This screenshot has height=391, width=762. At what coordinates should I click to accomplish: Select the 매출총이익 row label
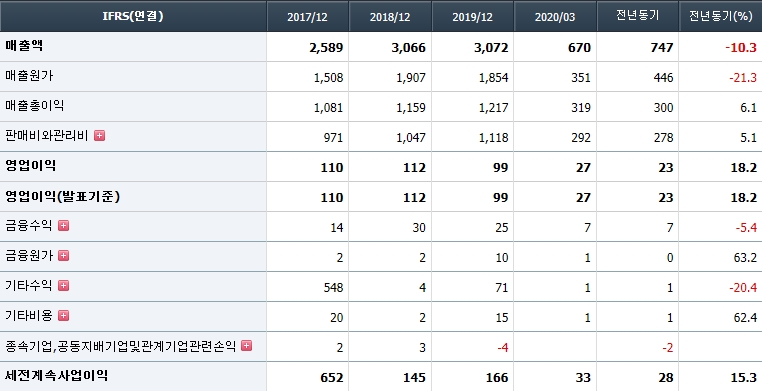point(35,106)
